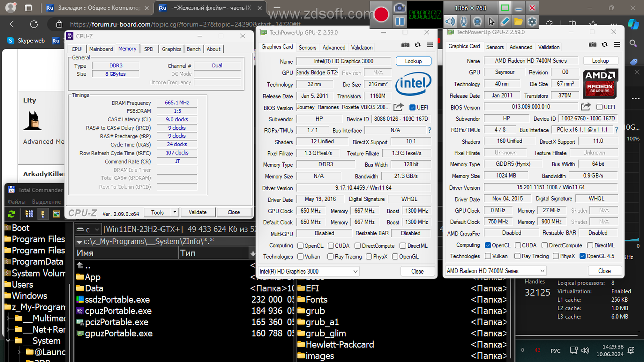Toggle Ray Tracing checkbox in Intel GPU-Z
The height and width of the screenshot is (362, 644).
(x=330, y=257)
